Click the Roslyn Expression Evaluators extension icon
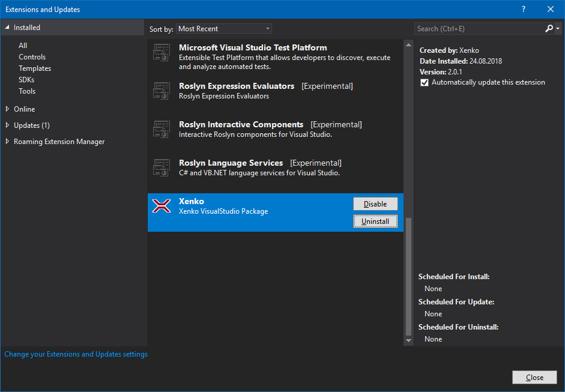The width and height of the screenshot is (565, 392). (162, 91)
